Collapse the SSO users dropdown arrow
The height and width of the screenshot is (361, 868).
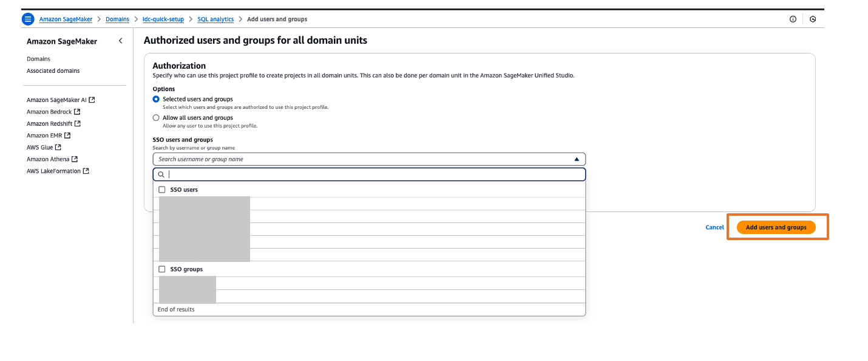coord(577,159)
